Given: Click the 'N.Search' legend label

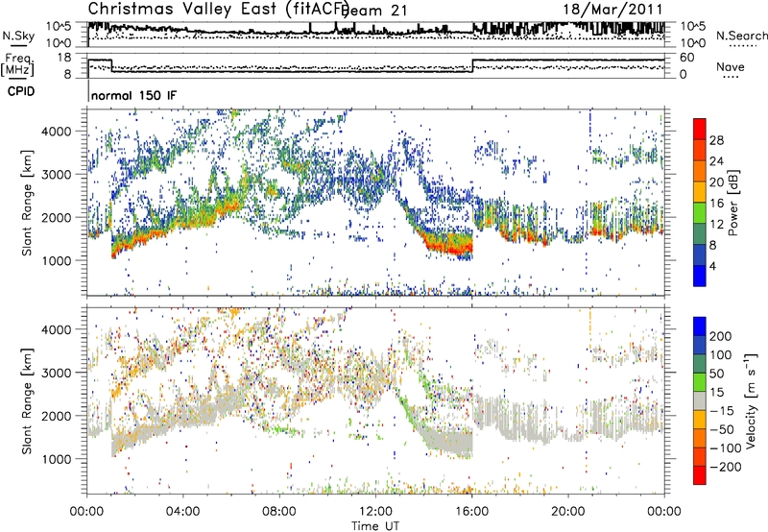Looking at the screenshot, I should pos(742,36).
